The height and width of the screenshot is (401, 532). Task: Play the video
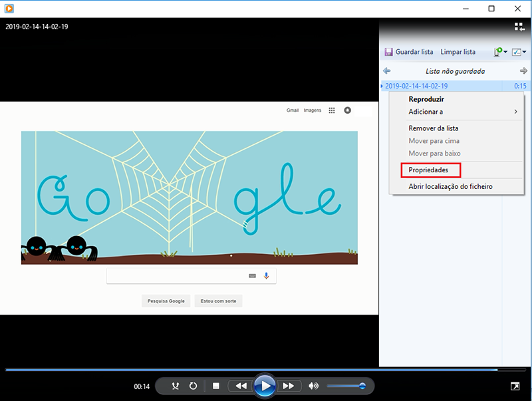coord(265,386)
